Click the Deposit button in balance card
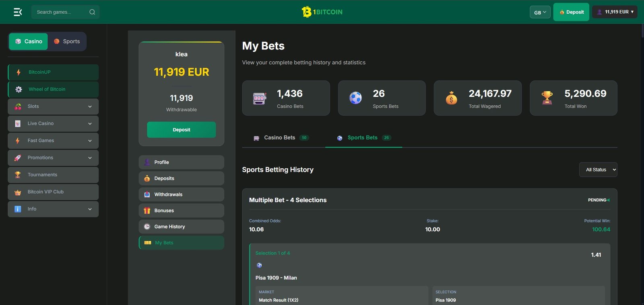 tap(182, 130)
